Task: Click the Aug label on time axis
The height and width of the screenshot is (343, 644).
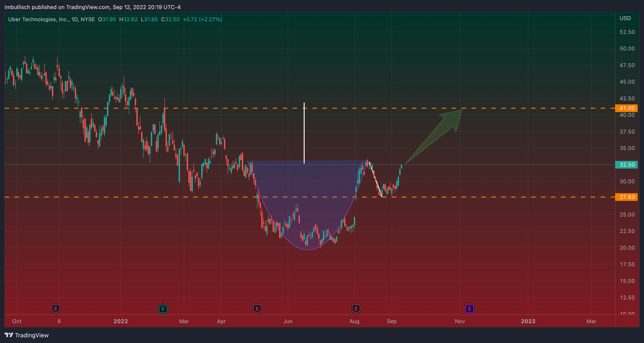Action: coord(354,321)
